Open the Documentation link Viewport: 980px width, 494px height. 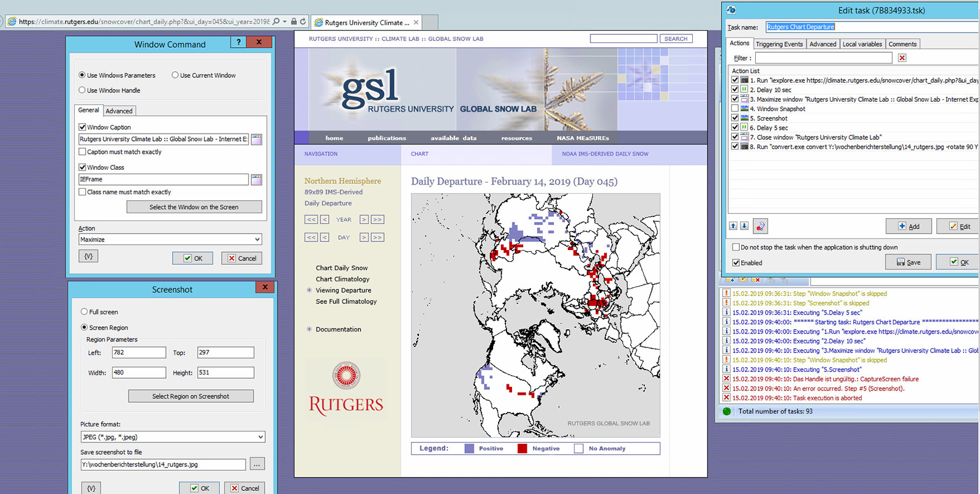pos(338,330)
